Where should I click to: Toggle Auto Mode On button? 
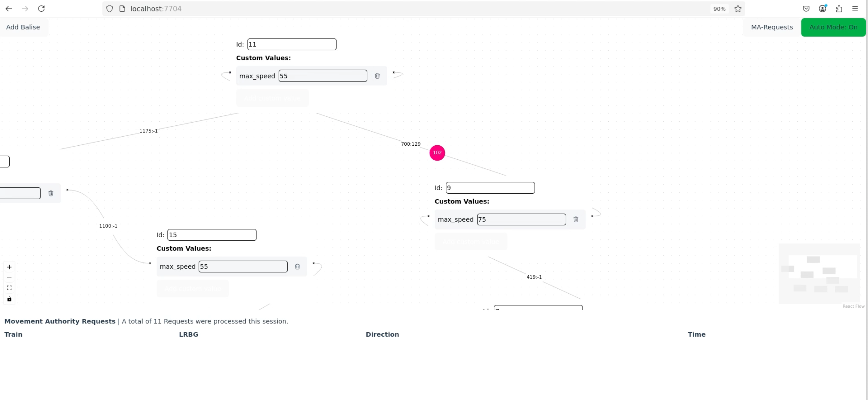[x=833, y=27]
